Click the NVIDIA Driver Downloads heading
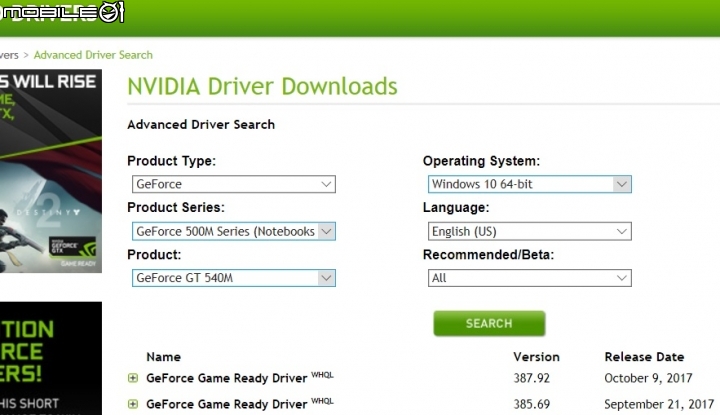The image size is (720, 415). coord(262,86)
